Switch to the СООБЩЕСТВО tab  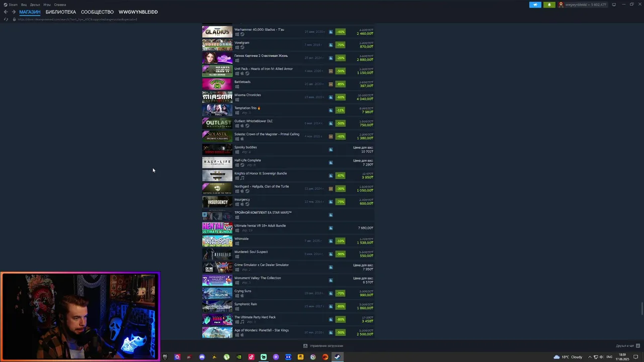click(97, 12)
